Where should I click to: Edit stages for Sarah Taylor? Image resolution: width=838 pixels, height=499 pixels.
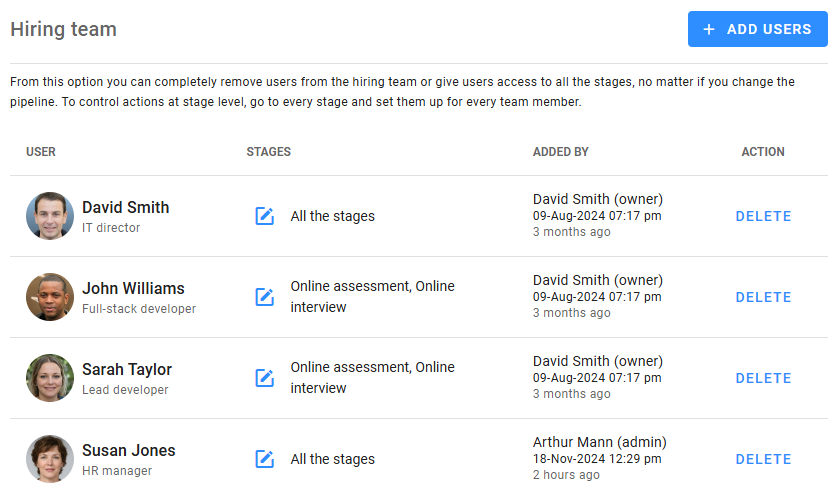[x=264, y=378]
